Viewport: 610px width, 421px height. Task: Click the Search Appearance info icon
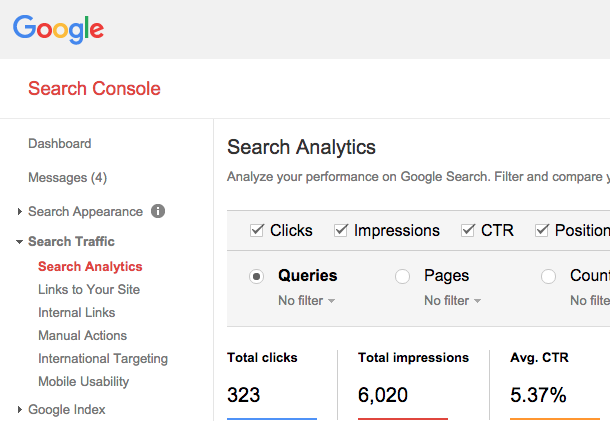tap(158, 212)
